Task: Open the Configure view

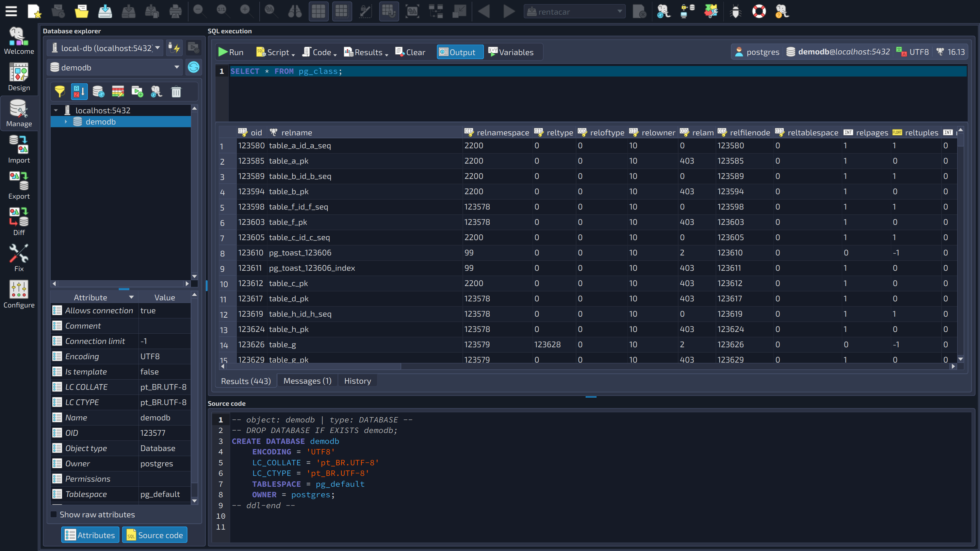Action: 19,294
